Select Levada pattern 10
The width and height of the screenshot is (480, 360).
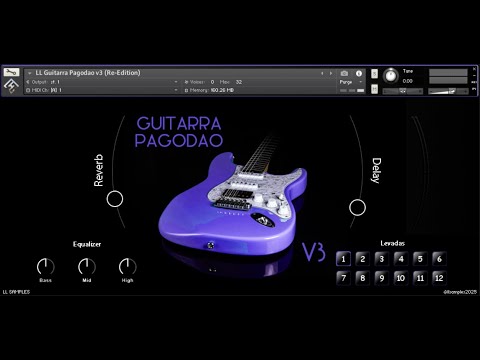[x=401, y=278]
